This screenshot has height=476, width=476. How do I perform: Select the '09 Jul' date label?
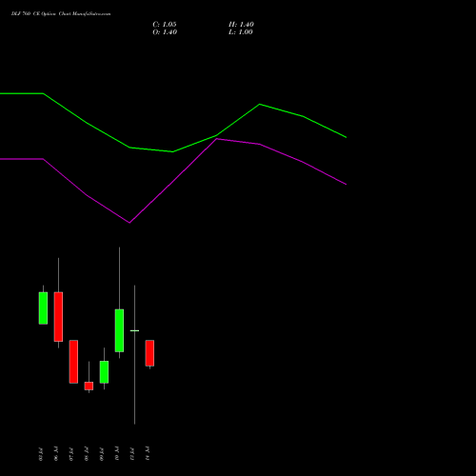[102, 454]
